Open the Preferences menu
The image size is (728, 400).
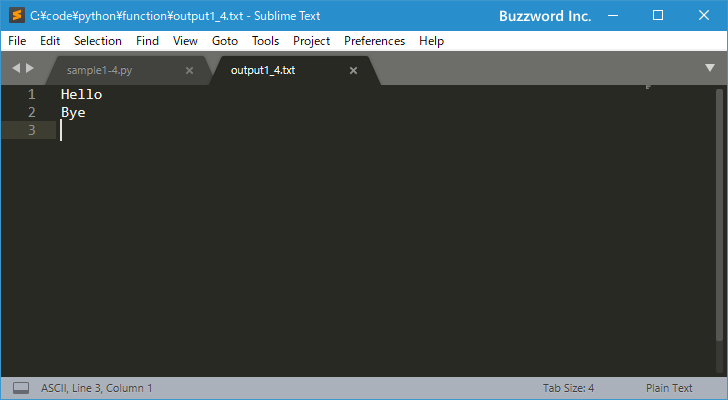click(374, 41)
